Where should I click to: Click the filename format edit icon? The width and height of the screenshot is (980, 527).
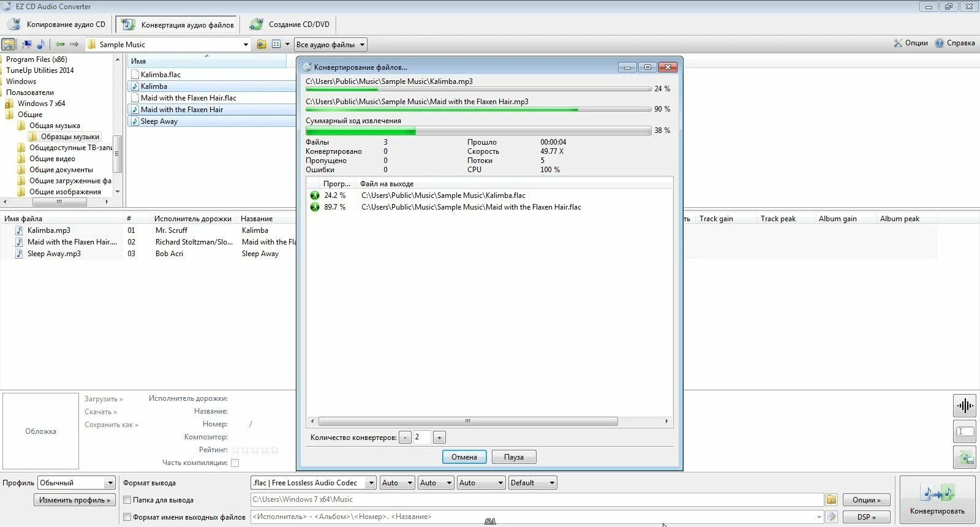[831, 517]
